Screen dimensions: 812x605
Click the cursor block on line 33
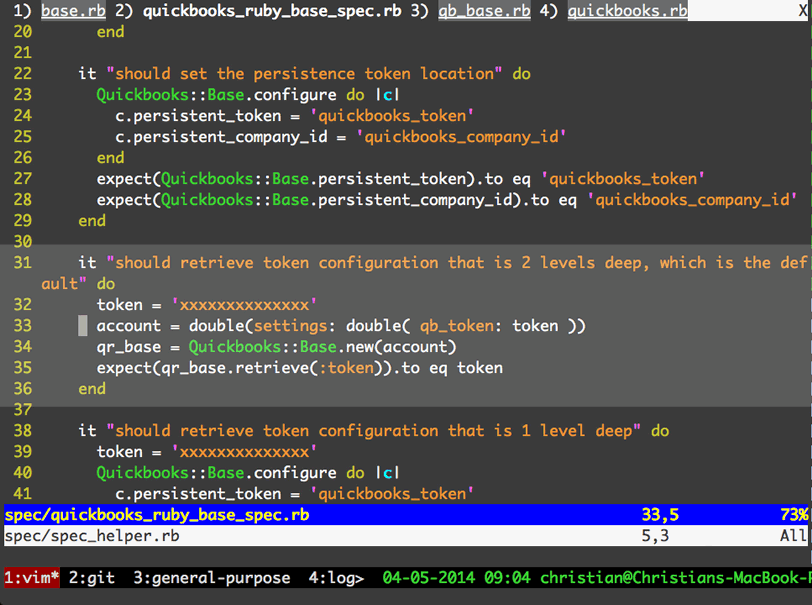click(x=82, y=326)
